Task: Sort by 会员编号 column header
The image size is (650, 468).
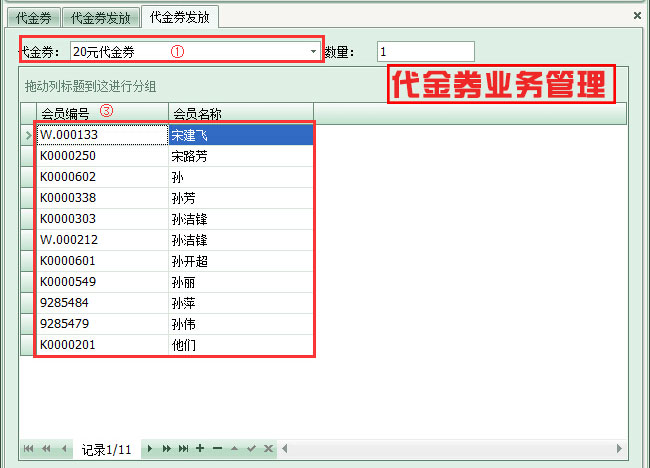Action: 100,113
